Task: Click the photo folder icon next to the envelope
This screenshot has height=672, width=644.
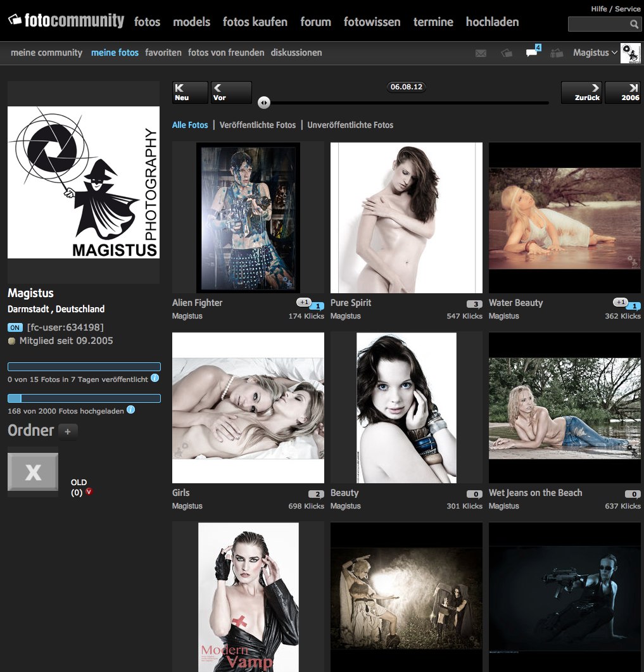Action: (506, 53)
